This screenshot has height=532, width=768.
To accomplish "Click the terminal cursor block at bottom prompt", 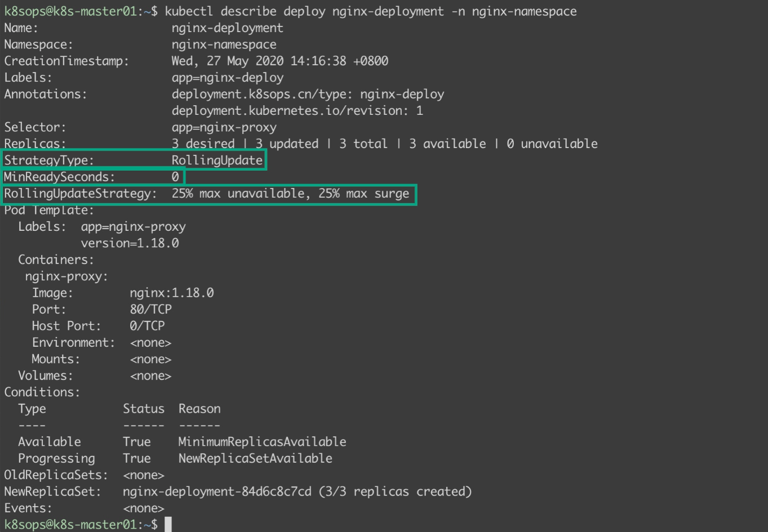I will tap(168, 524).
